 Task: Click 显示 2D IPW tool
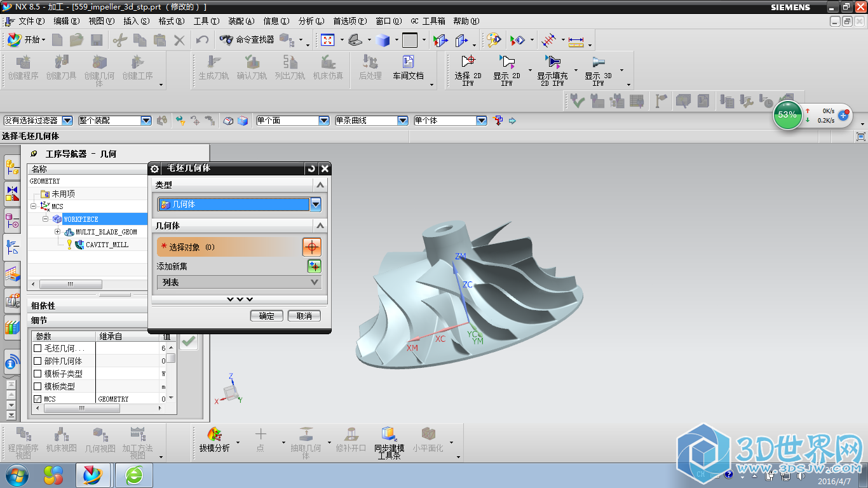[x=506, y=69]
